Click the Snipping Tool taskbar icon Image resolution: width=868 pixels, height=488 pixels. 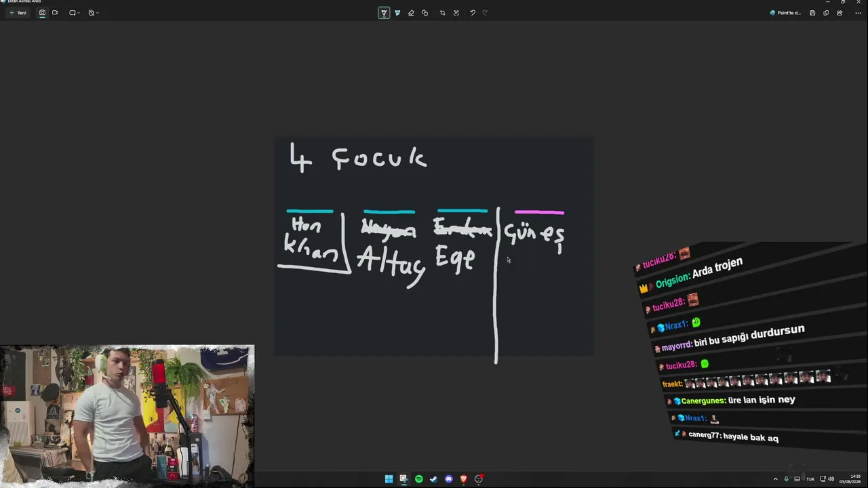(x=403, y=479)
